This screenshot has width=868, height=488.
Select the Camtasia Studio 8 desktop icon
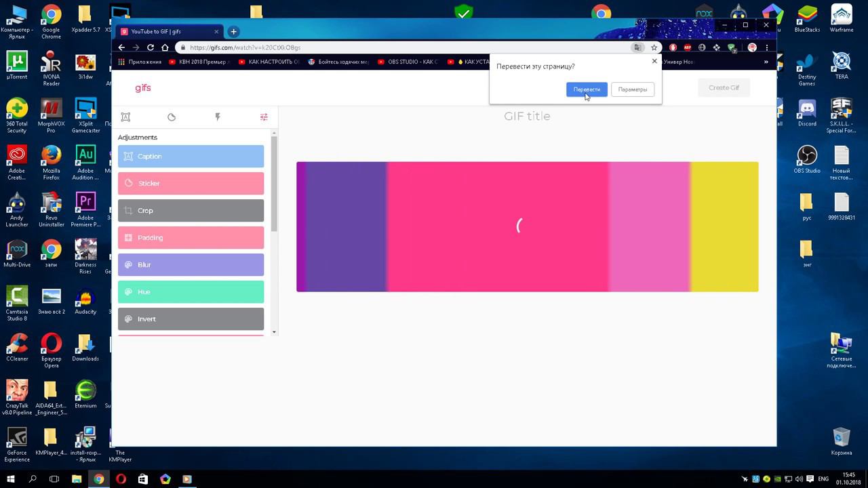[x=17, y=304]
